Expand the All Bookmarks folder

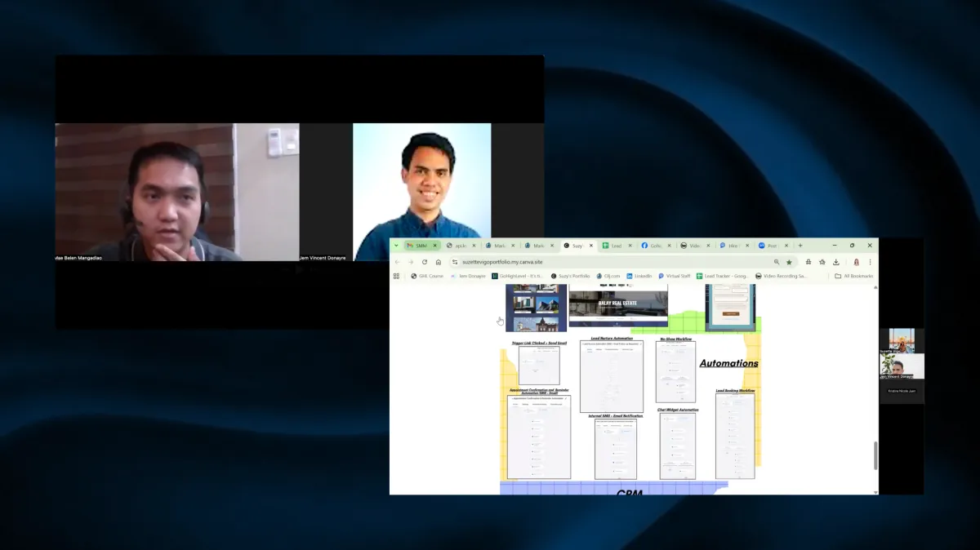click(x=853, y=276)
